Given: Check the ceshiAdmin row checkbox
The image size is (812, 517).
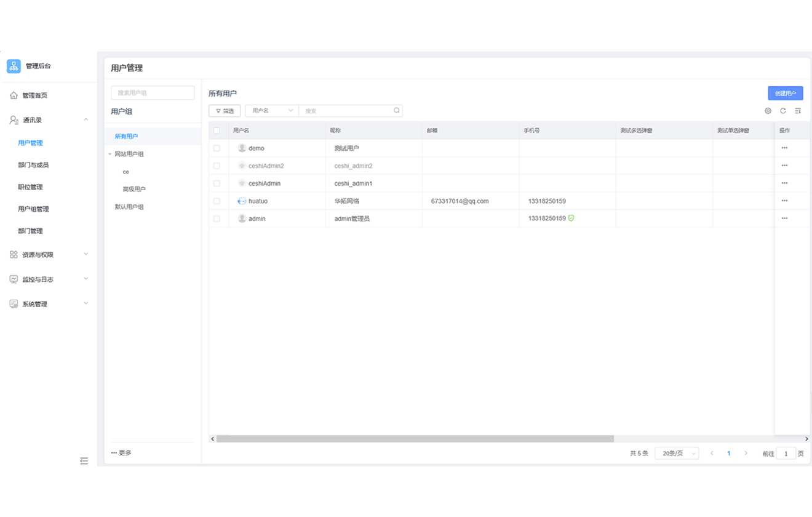Looking at the screenshot, I should click(x=217, y=183).
